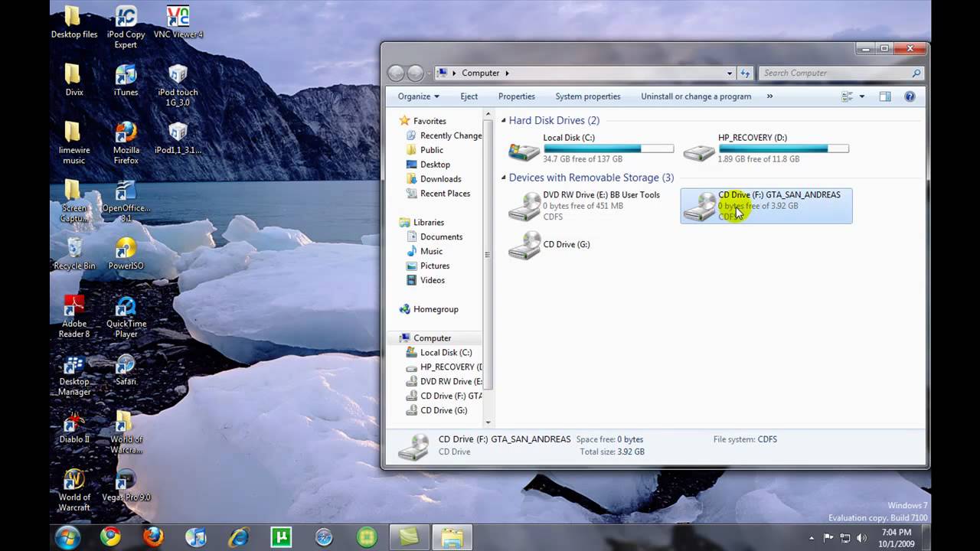Open Desktop Manager desktop shortcut
Screen dimensions: 980x551
73,375
